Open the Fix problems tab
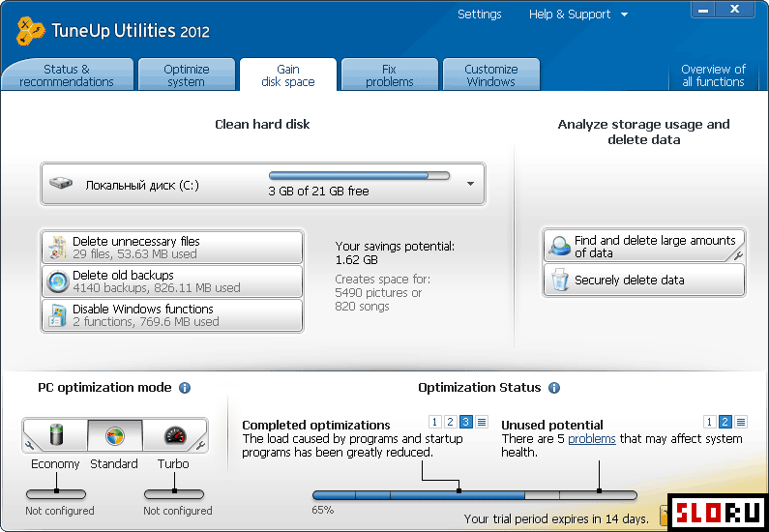This screenshot has height=532, width=769. click(x=390, y=75)
